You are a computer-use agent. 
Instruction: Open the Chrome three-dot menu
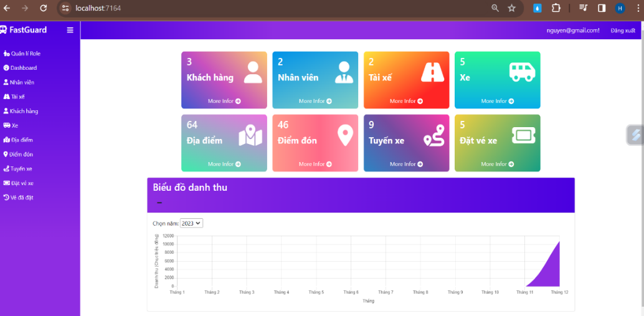point(637,8)
